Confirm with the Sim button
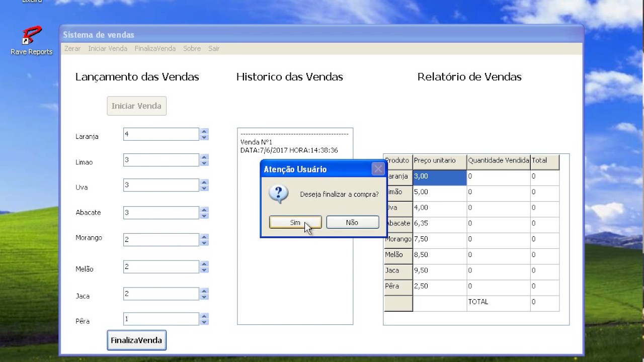 pyautogui.click(x=295, y=222)
